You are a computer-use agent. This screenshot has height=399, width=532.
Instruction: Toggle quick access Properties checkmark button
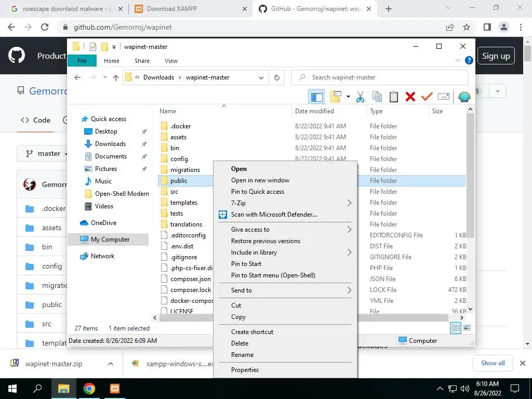click(92, 47)
